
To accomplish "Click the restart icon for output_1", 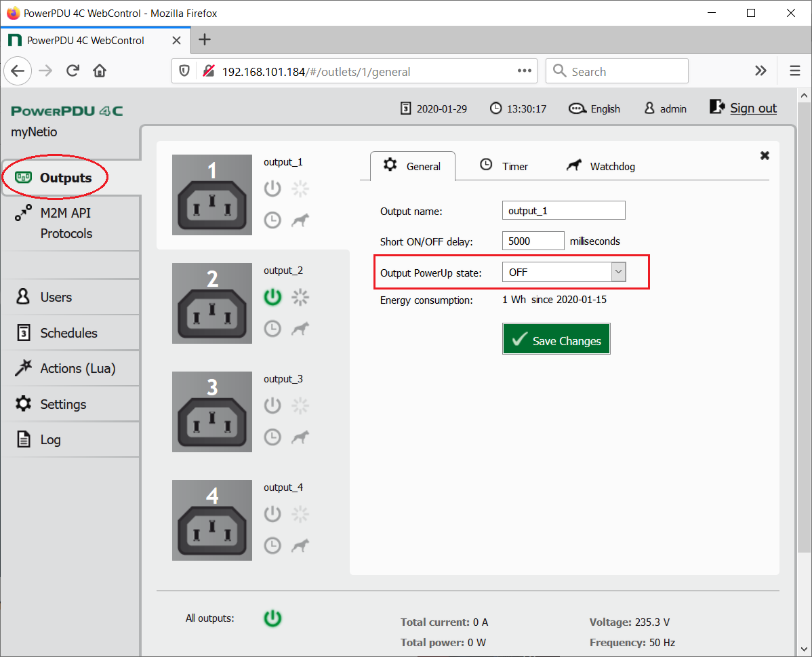I will click(300, 188).
